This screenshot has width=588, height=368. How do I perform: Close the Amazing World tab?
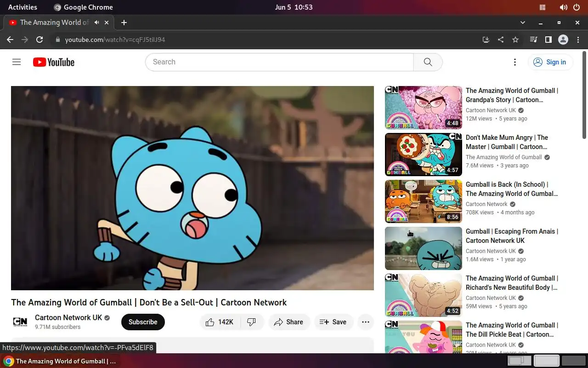point(107,22)
